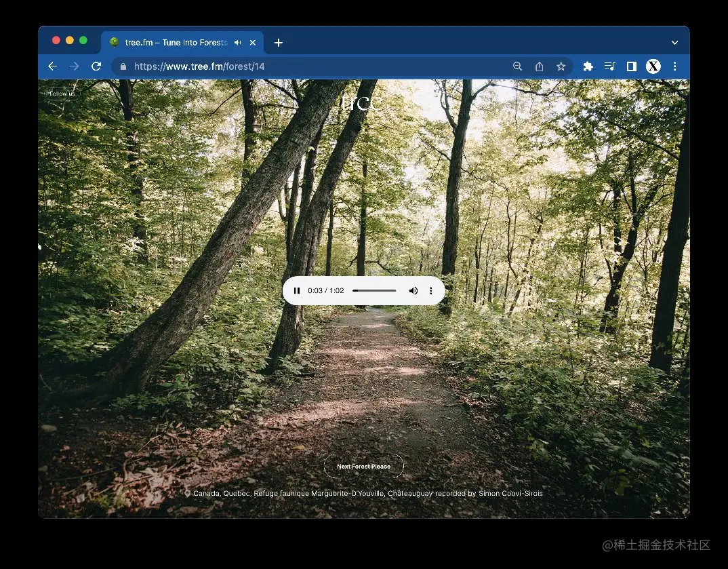Open the media playback controls in toolbar

(609, 66)
